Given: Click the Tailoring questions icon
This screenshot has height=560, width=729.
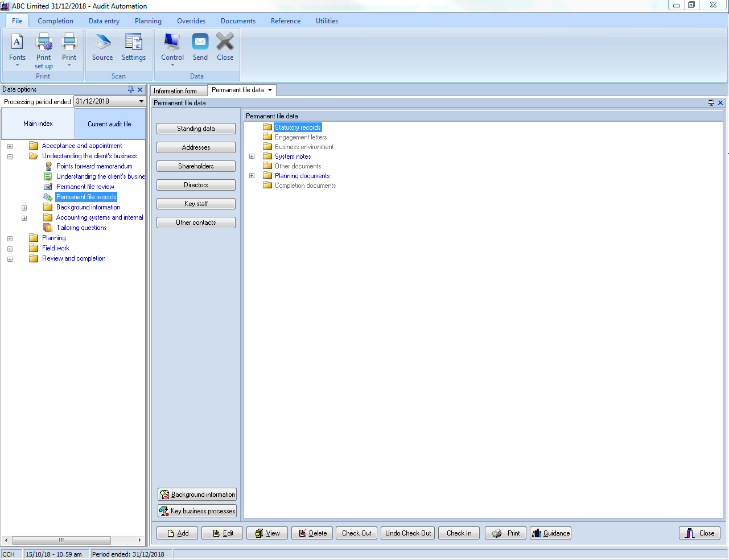Looking at the screenshot, I should tap(48, 228).
